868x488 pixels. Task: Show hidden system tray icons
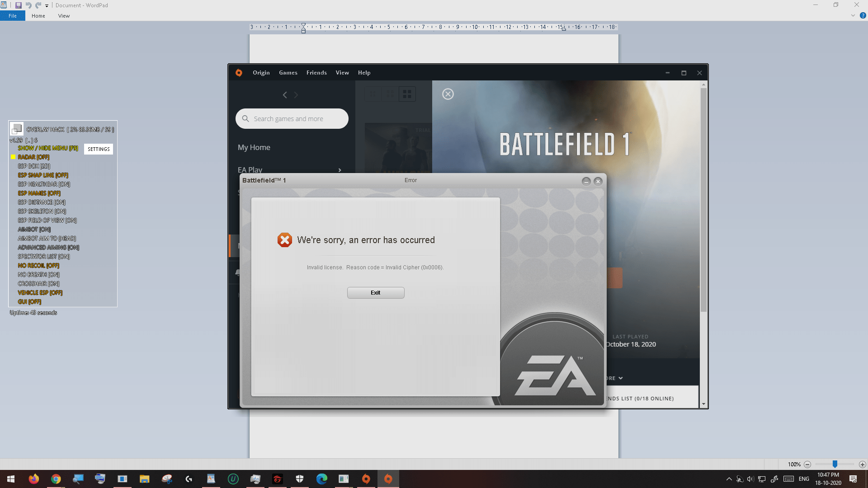pos(729,479)
